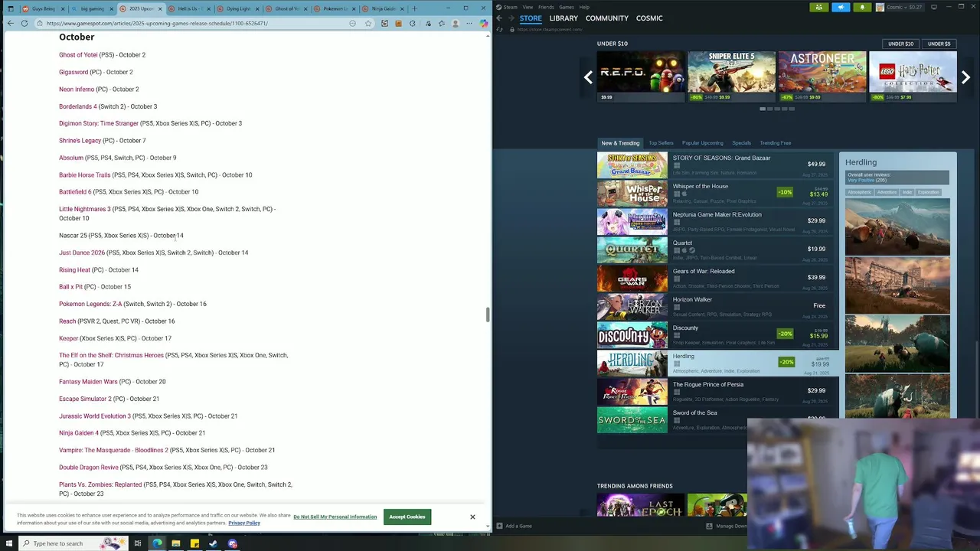Open Edge Copilot icon in toolbar

[x=484, y=23]
